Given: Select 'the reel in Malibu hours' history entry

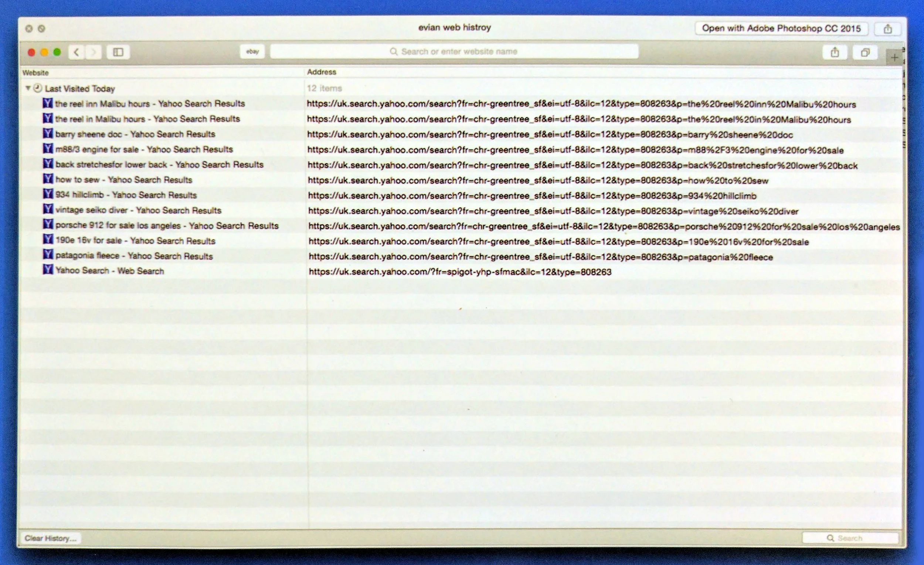Looking at the screenshot, I should coord(147,119).
